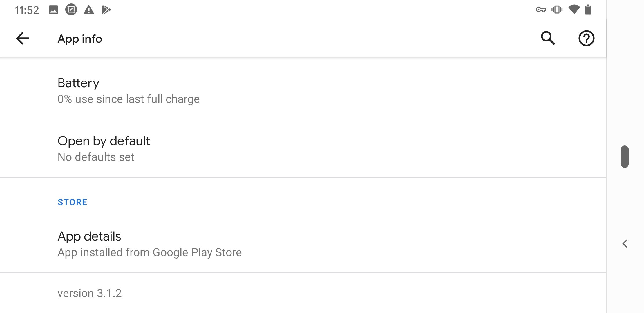Tap the back chevron on the side bar
The width and height of the screenshot is (644, 313).
[x=625, y=244]
